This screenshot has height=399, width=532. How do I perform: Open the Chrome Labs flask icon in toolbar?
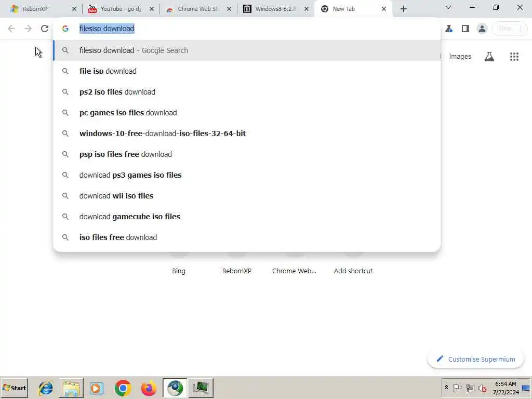point(449,29)
